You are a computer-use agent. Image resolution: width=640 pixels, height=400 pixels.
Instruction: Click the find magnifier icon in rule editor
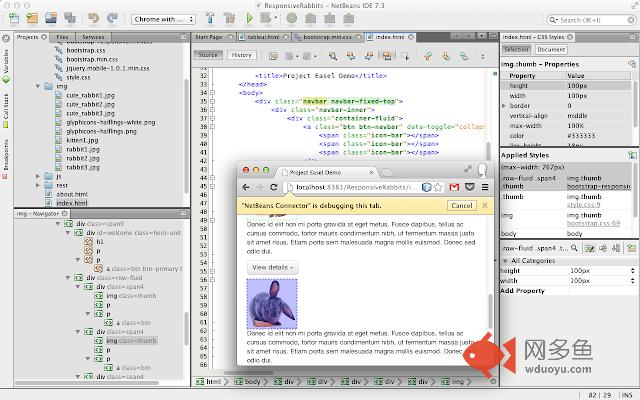tap(574, 248)
